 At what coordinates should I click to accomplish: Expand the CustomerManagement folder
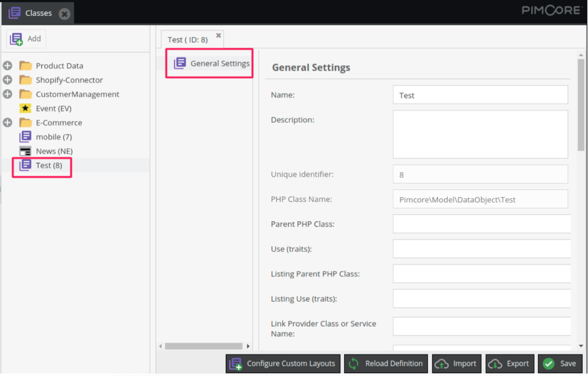click(7, 94)
